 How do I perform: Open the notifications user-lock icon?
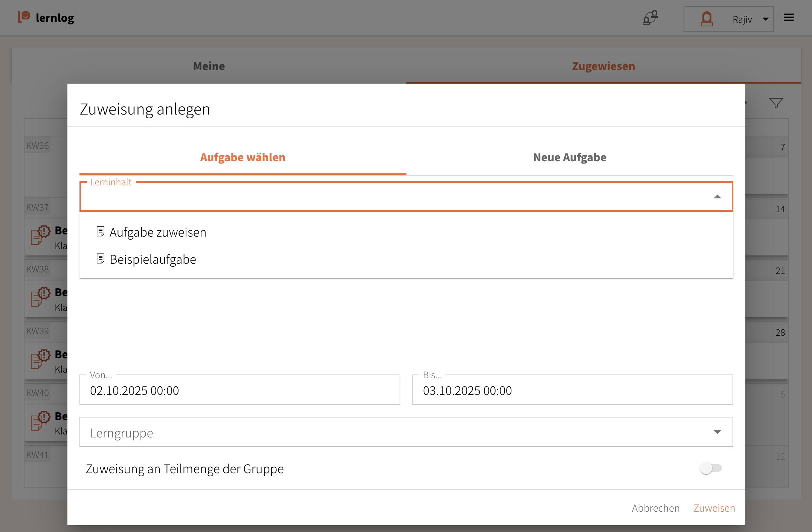650,18
